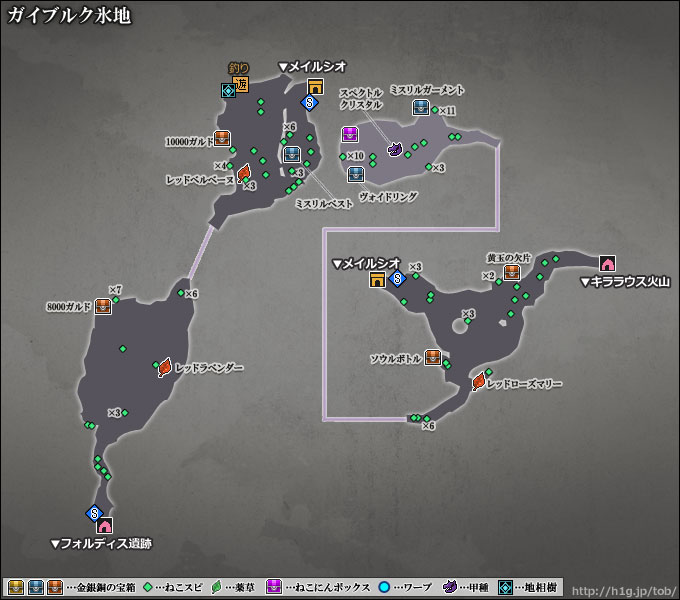The image size is (680, 600).
Task: Click the ×11 Katz spirit count
Action: click(448, 111)
